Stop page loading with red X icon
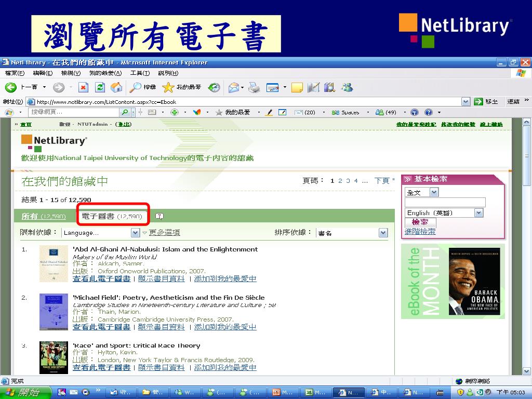Screen dimensions: 532x399 83,87
